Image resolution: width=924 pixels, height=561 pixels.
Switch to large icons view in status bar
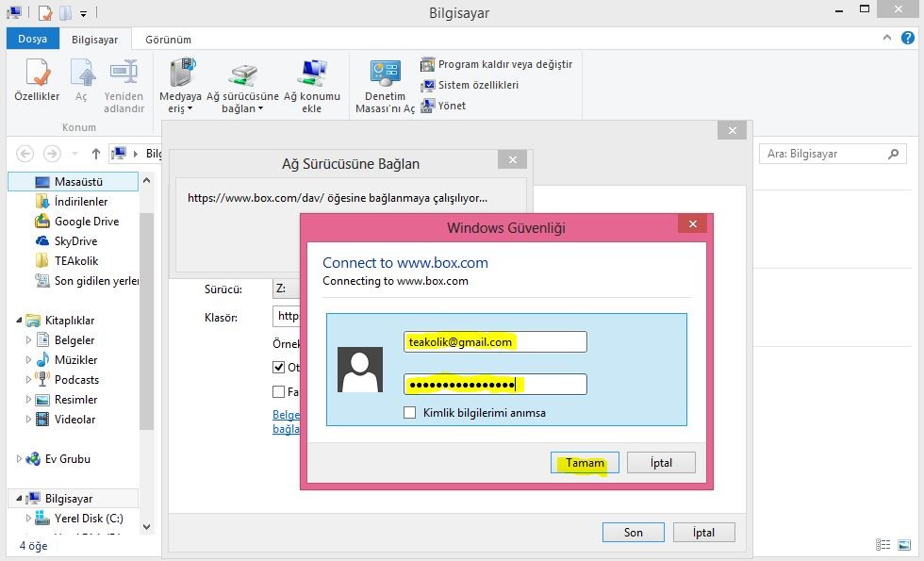[x=904, y=545]
